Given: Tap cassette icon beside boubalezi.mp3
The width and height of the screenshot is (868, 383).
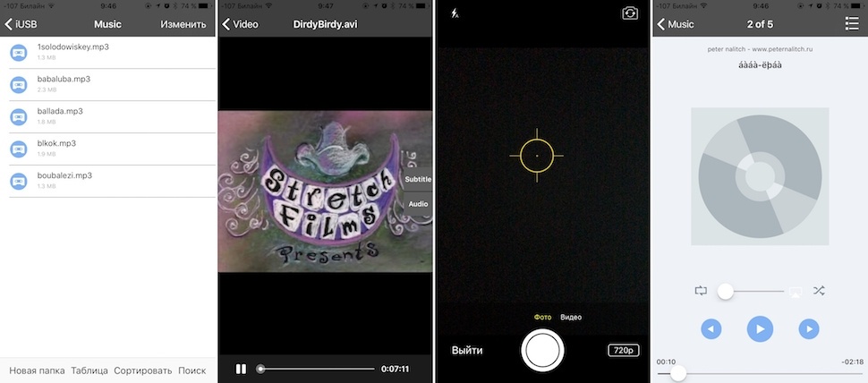Looking at the screenshot, I should (x=19, y=181).
